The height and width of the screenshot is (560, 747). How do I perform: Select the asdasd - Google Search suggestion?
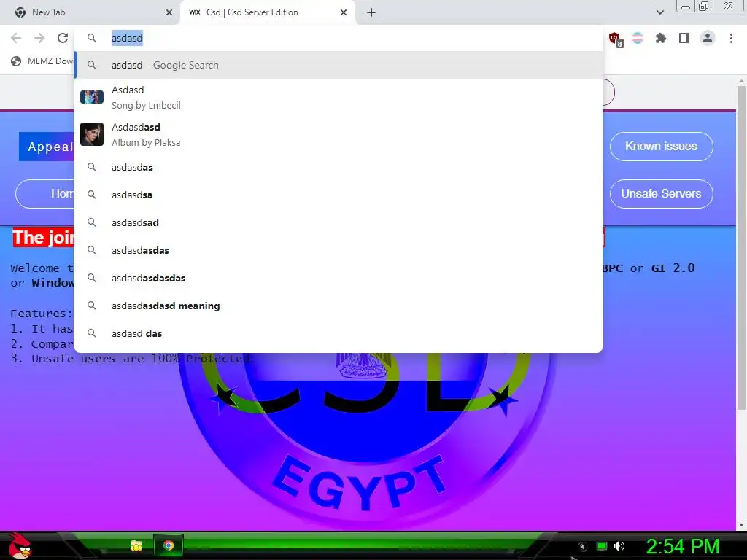tap(338, 65)
